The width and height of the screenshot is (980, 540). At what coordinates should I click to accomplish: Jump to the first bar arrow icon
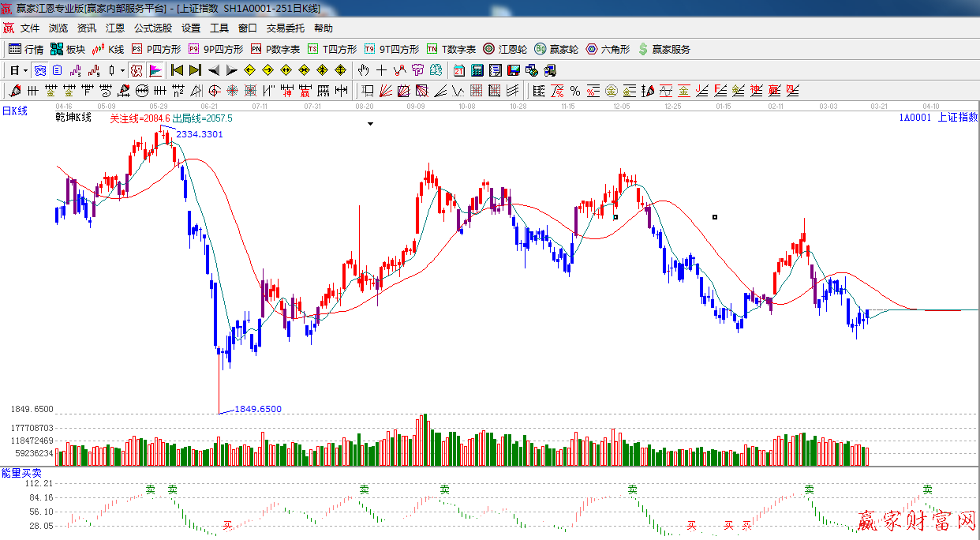pyautogui.click(x=178, y=70)
